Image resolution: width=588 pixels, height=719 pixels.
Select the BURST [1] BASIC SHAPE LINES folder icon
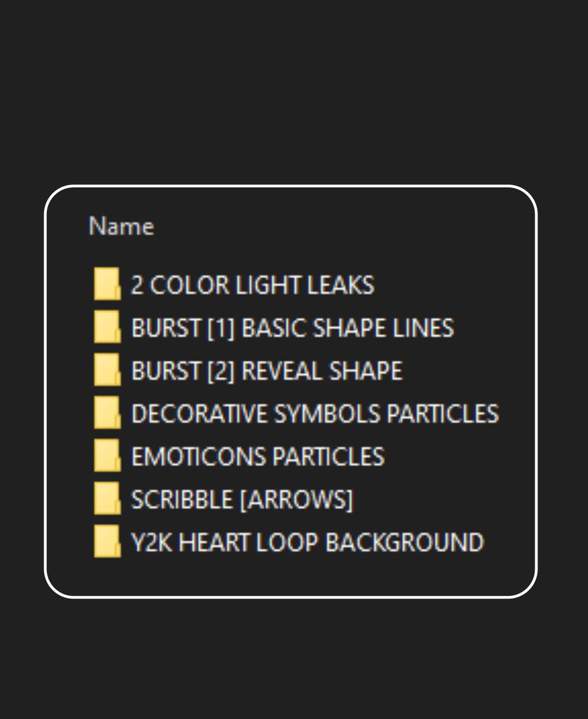click(107, 327)
